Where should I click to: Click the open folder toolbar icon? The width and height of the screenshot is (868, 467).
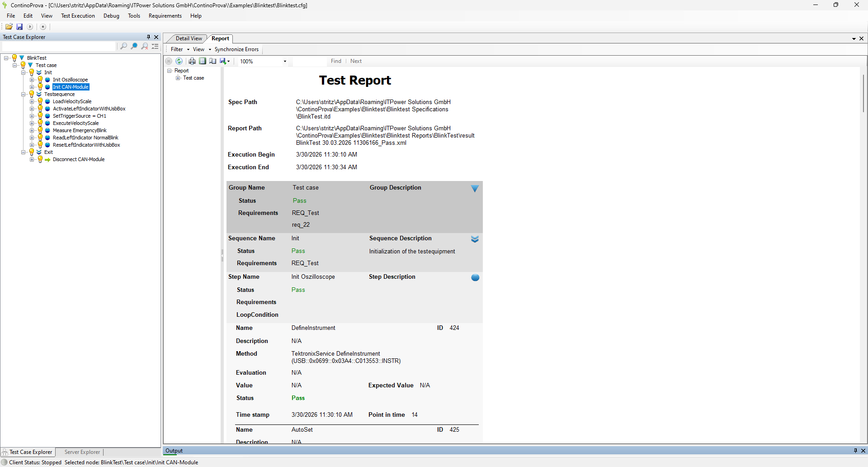pos(9,27)
